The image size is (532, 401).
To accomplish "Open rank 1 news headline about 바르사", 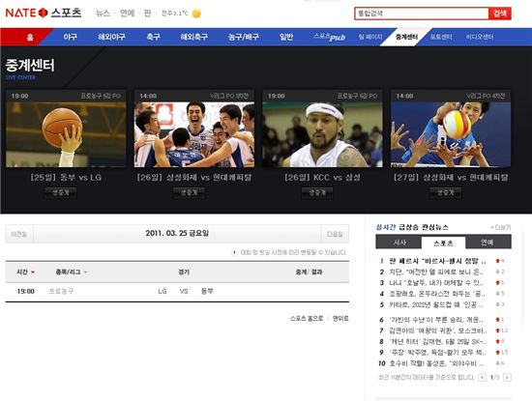I will click(437, 261).
